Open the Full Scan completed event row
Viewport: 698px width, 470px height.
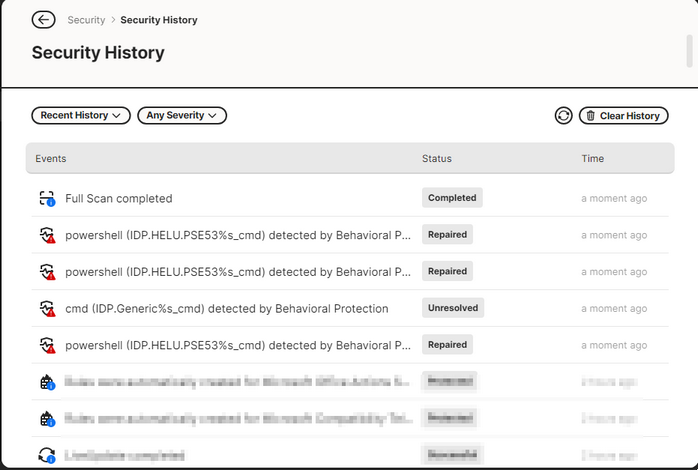point(119,199)
